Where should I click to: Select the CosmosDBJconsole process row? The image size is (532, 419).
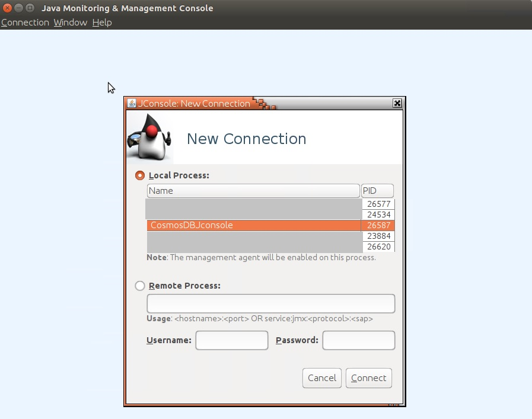[x=253, y=225]
